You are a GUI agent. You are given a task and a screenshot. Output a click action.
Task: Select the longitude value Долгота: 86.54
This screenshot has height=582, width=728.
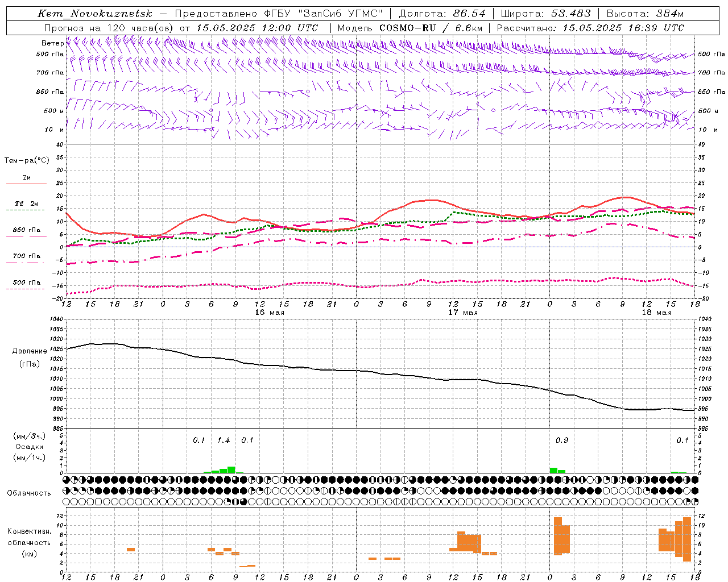point(442,14)
